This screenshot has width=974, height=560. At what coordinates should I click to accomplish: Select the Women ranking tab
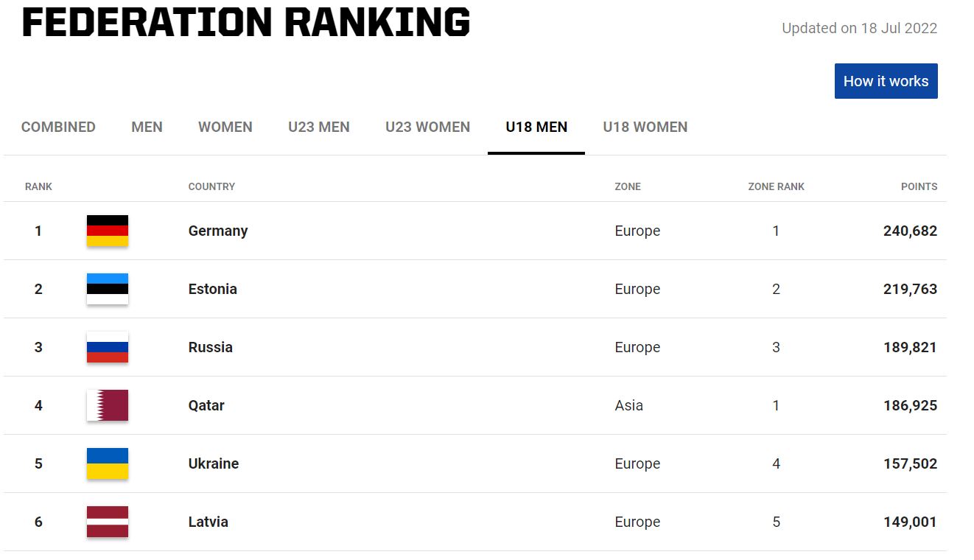click(225, 127)
